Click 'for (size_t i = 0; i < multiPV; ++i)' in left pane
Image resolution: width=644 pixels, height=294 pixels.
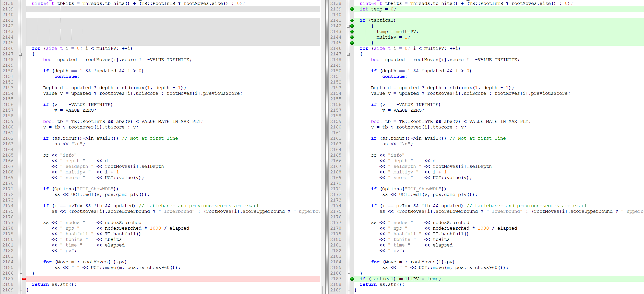click(x=82, y=49)
